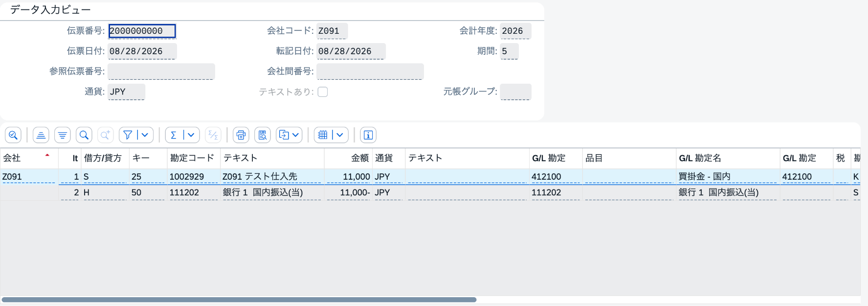Click the Total sigma icon
The height and width of the screenshot is (306, 868).
174,135
